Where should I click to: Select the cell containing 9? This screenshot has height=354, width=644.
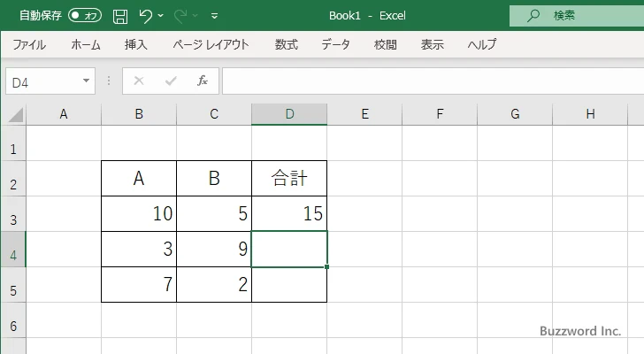214,249
